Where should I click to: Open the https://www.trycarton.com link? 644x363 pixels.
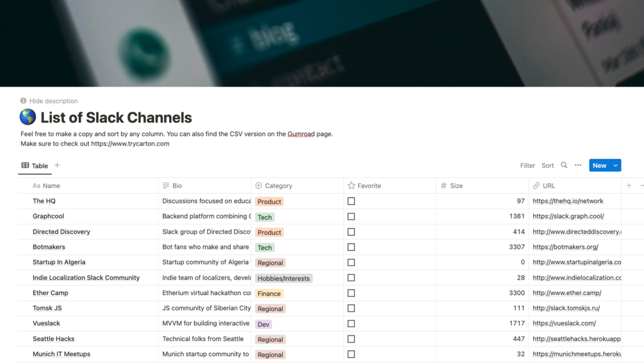(x=130, y=144)
